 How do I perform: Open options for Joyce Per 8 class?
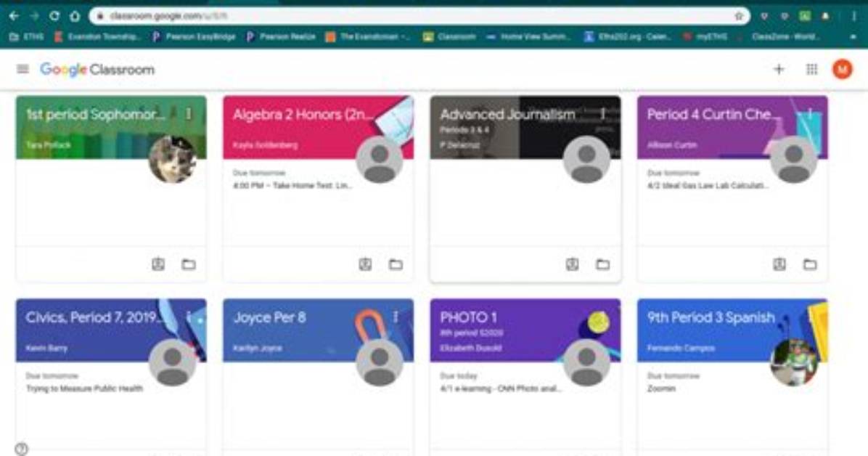pos(396,317)
